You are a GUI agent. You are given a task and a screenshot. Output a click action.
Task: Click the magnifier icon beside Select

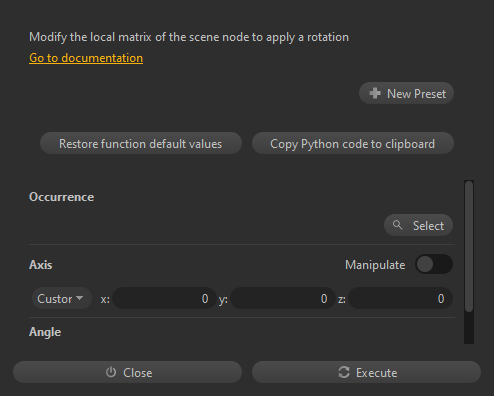point(397,225)
